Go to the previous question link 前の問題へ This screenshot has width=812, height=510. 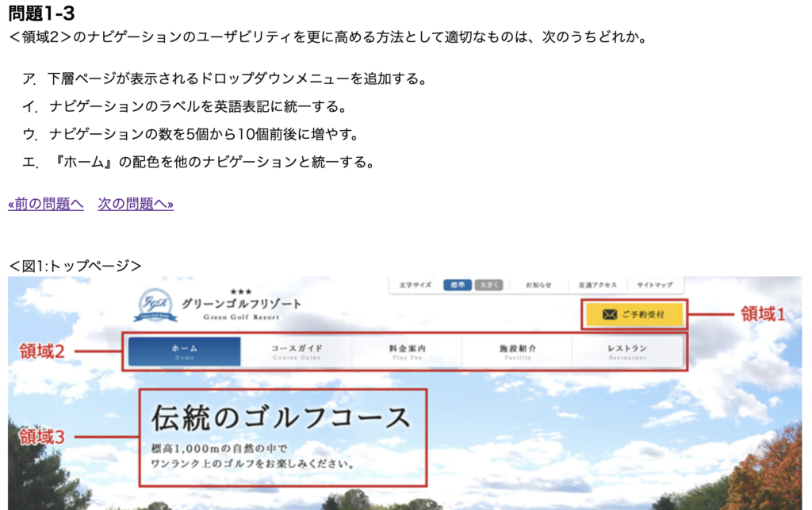pos(46,204)
